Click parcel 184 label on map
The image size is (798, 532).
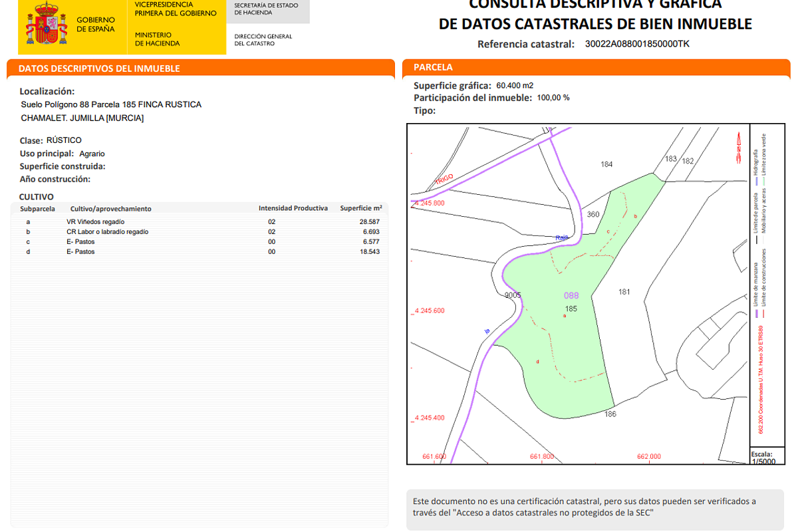pos(606,164)
